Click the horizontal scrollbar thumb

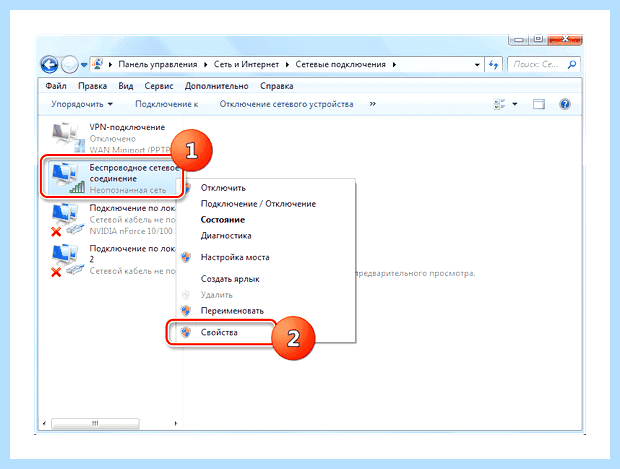[x=95, y=424]
